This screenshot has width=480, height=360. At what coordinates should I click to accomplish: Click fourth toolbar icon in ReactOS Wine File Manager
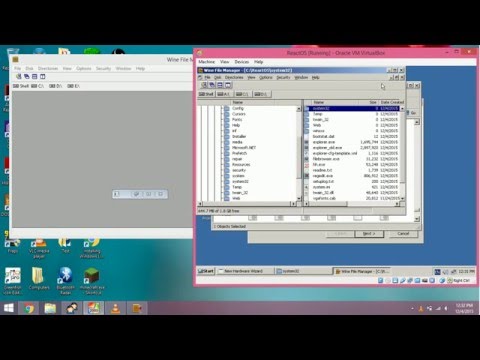pyautogui.click(x=228, y=85)
